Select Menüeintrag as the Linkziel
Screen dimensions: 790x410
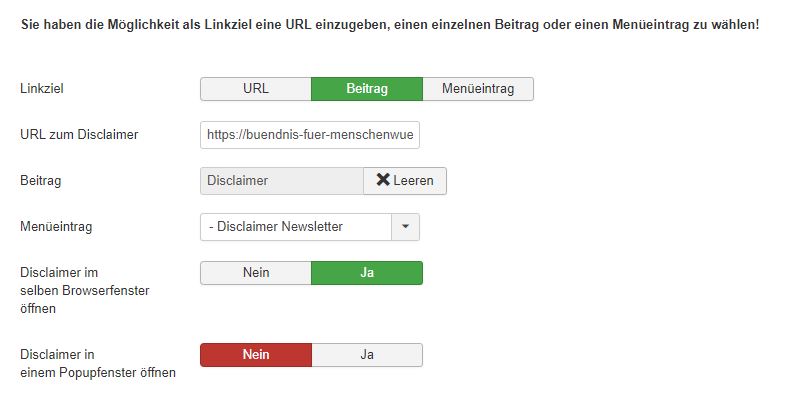click(x=478, y=89)
